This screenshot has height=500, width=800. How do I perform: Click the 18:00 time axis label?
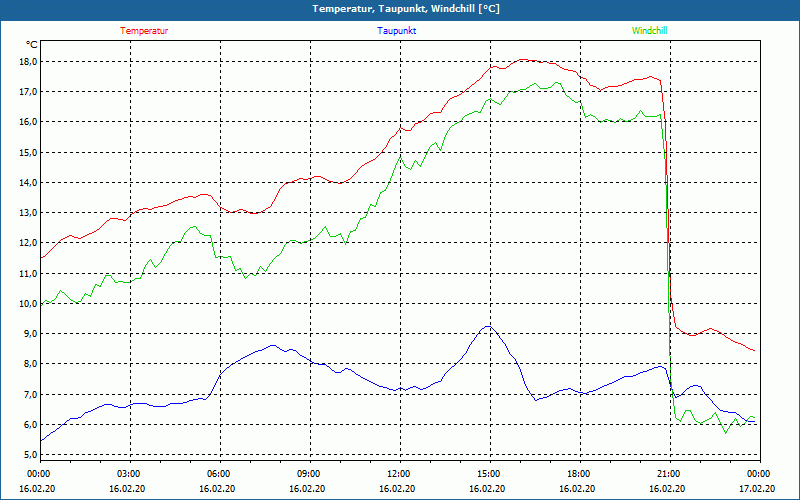click(581, 474)
